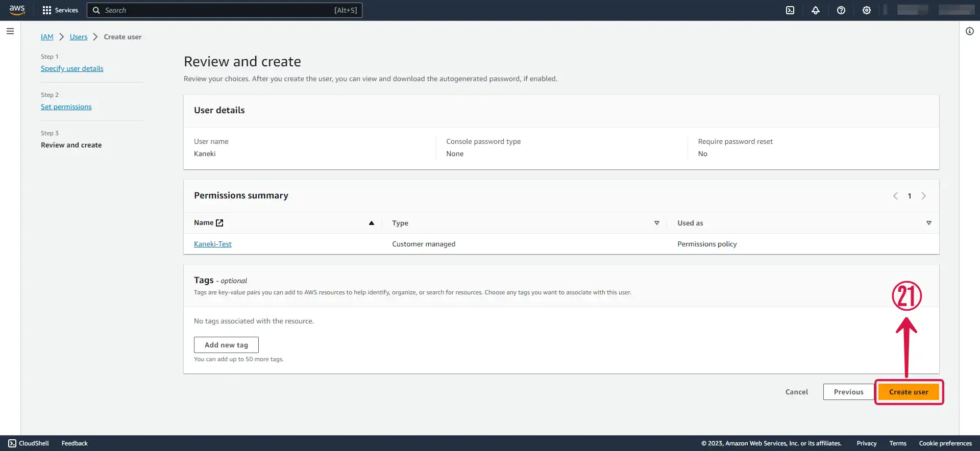Click the user name value Kaneki
Image resolution: width=980 pixels, height=451 pixels.
pos(205,154)
